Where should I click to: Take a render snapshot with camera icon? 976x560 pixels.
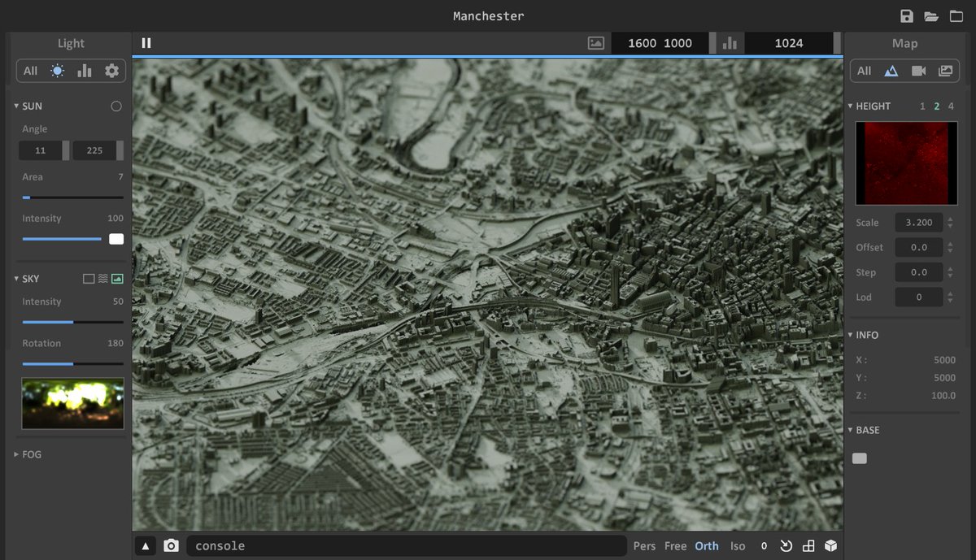coord(171,545)
